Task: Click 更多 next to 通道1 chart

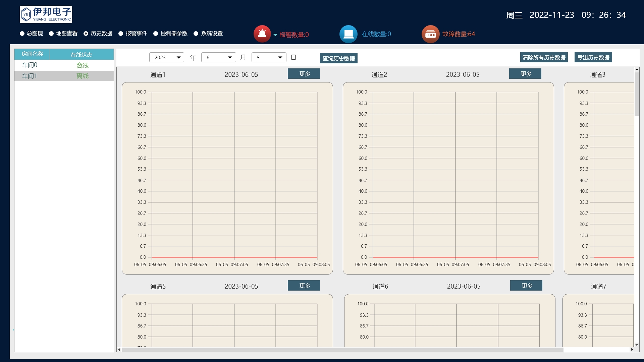Action: point(303,73)
